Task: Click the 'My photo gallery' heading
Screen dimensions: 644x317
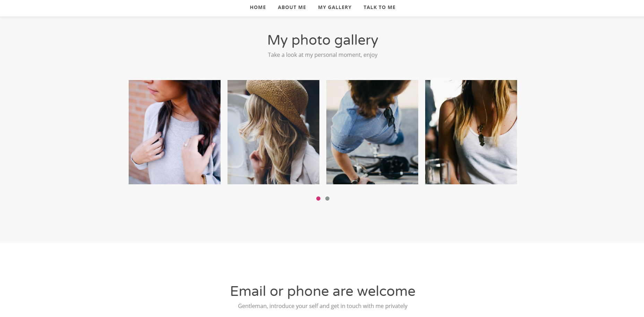Action: [x=323, y=40]
